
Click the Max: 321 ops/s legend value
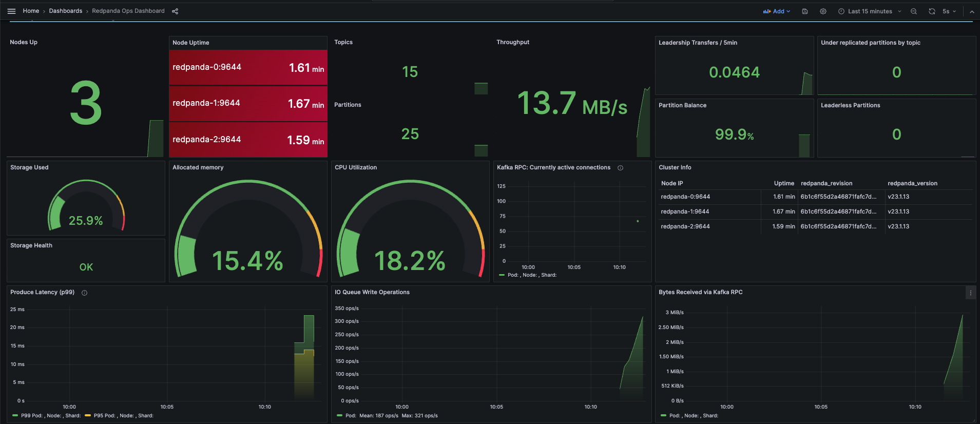pyautogui.click(x=419, y=416)
